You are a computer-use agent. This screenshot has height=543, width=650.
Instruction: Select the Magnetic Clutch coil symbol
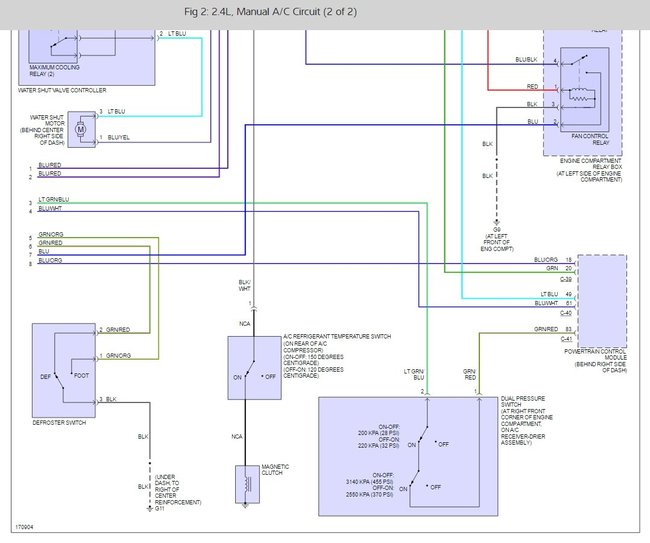[x=247, y=484]
